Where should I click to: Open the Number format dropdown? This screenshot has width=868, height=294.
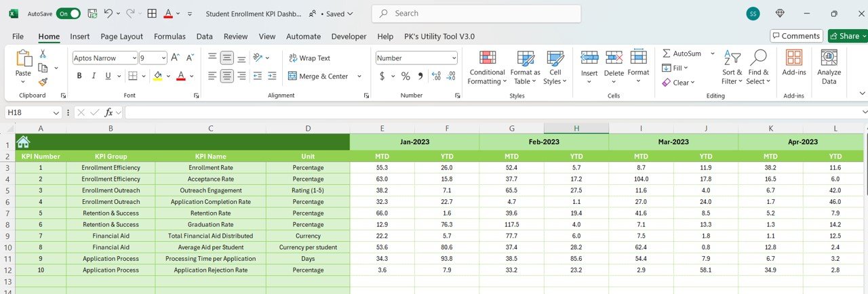point(453,58)
